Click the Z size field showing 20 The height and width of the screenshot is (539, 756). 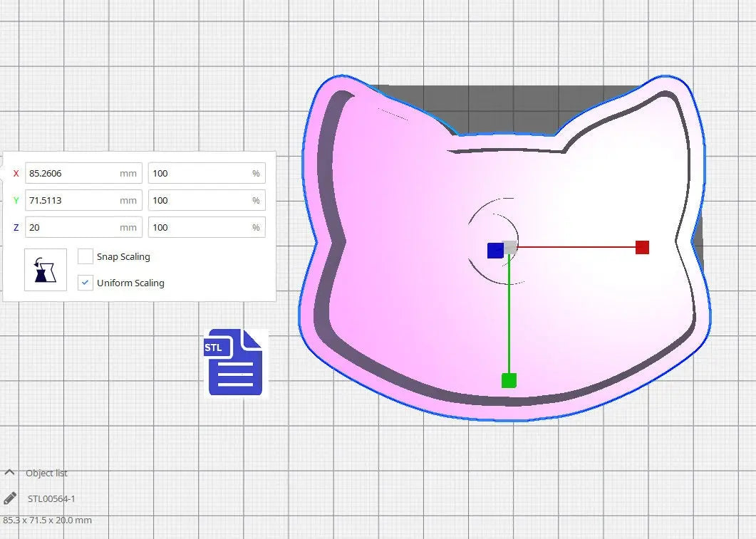tap(71, 227)
